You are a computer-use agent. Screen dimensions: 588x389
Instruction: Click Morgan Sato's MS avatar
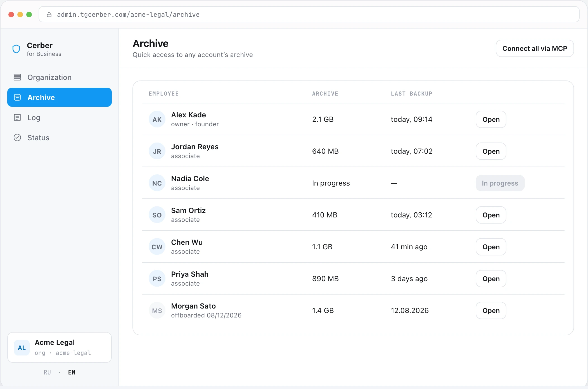(157, 310)
